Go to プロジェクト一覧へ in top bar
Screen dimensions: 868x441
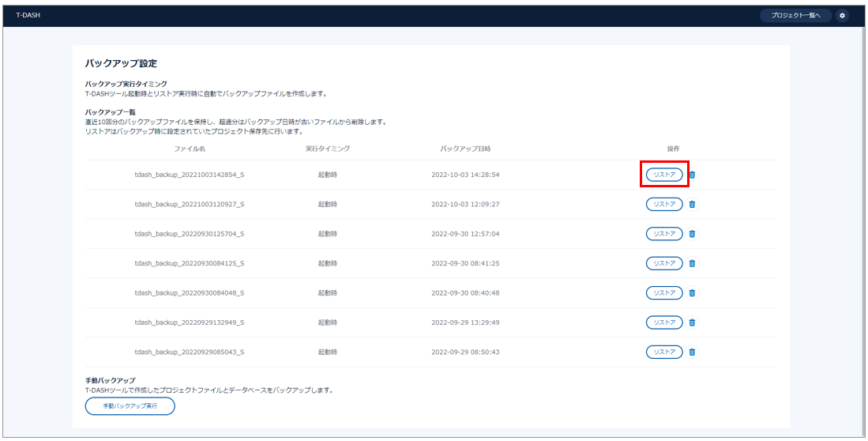tap(795, 16)
